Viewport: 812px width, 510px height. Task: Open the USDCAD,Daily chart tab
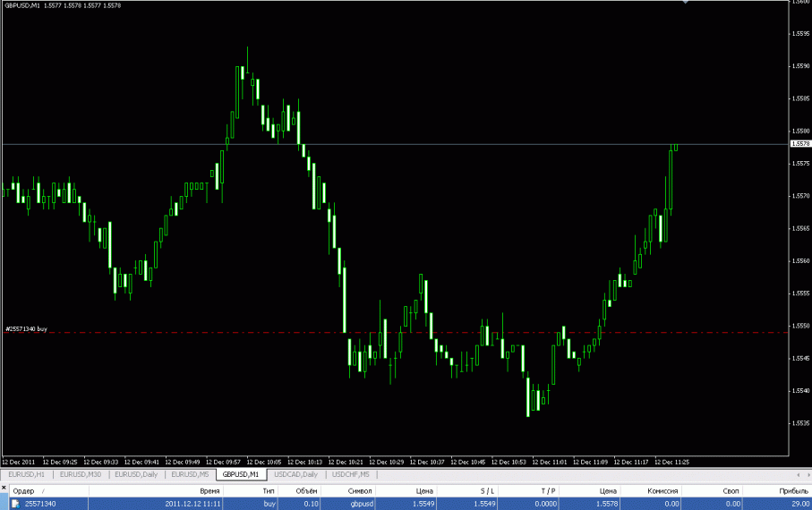click(296, 474)
